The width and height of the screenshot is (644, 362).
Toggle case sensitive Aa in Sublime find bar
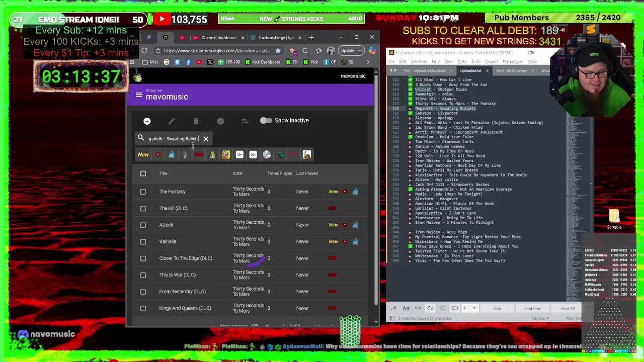coord(406,308)
